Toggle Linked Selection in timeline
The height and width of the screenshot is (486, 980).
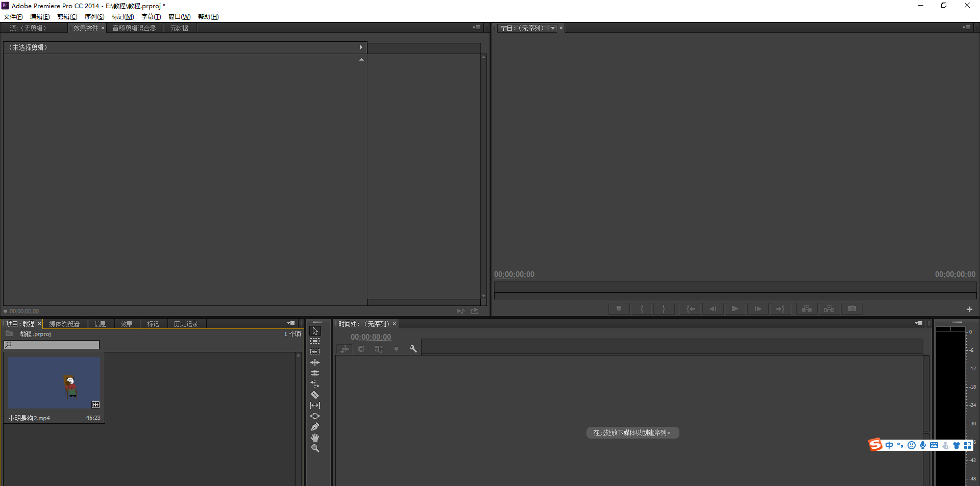pos(379,349)
